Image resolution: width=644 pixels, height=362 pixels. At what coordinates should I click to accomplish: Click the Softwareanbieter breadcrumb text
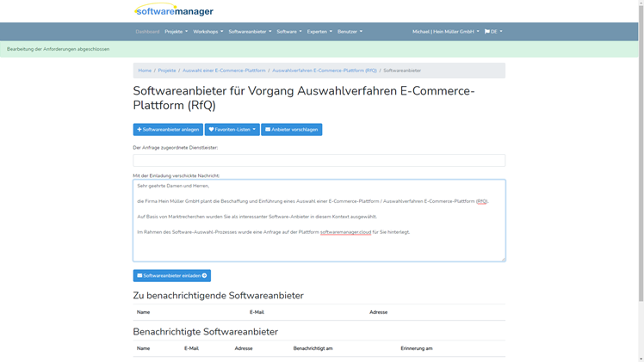pyautogui.click(x=402, y=71)
